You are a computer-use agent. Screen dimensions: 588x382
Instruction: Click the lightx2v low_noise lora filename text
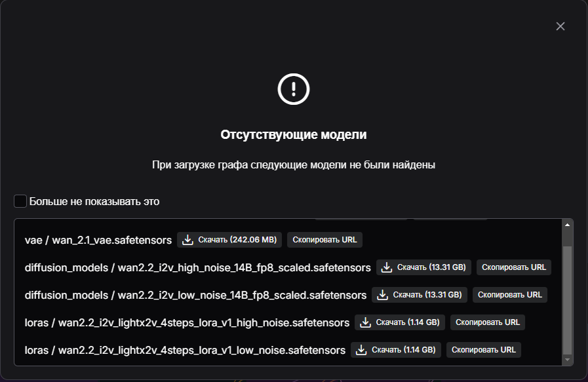pyautogui.click(x=185, y=350)
